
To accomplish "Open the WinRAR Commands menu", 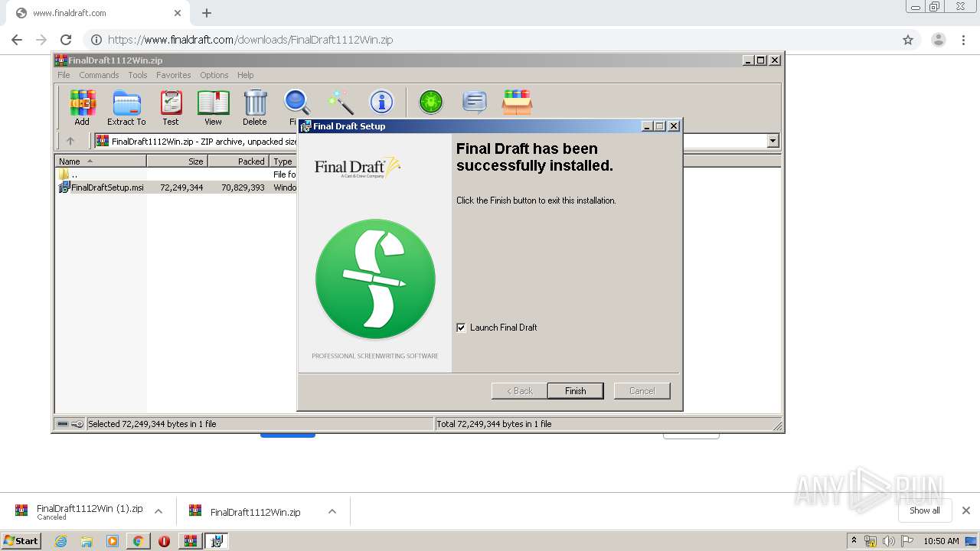I will (99, 75).
